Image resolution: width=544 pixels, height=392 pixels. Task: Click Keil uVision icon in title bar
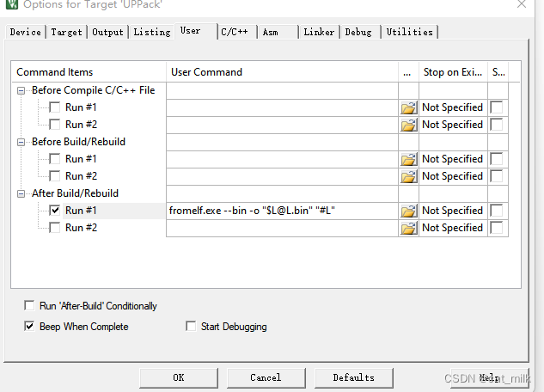(x=11, y=3)
